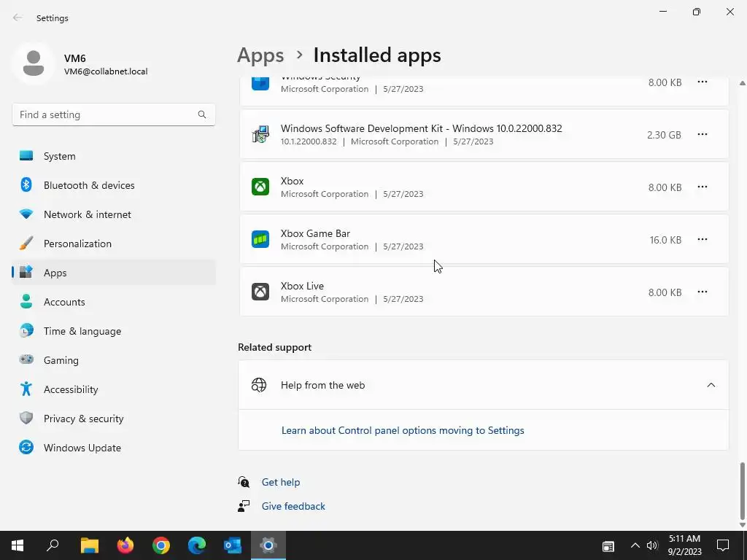Open Bluetooth & devices settings
747x560 pixels.
pyautogui.click(x=113, y=185)
